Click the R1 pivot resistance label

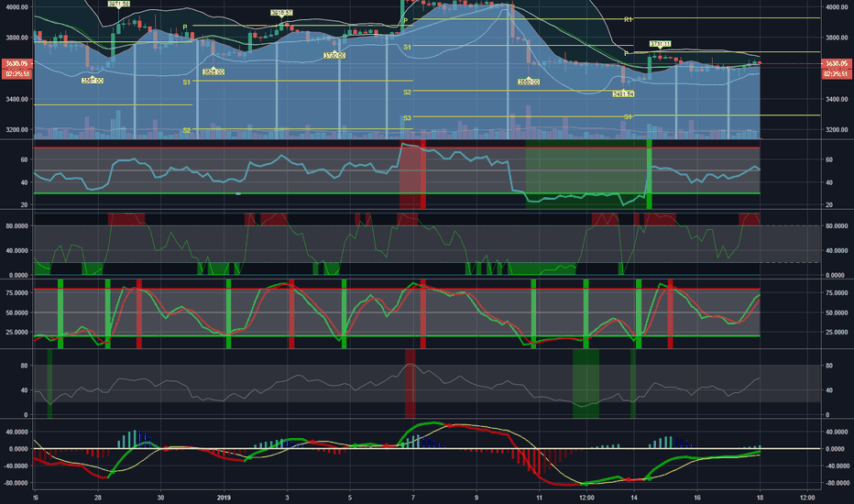628,19
